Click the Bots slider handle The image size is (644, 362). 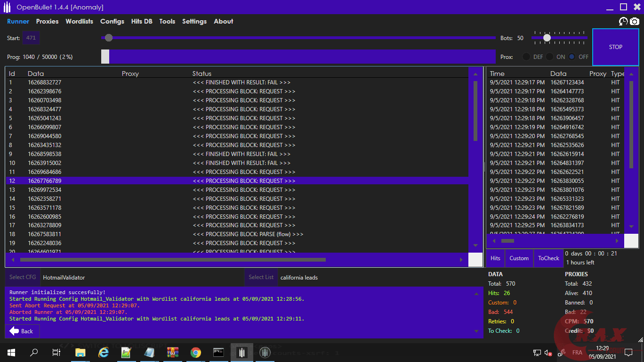pos(547,38)
